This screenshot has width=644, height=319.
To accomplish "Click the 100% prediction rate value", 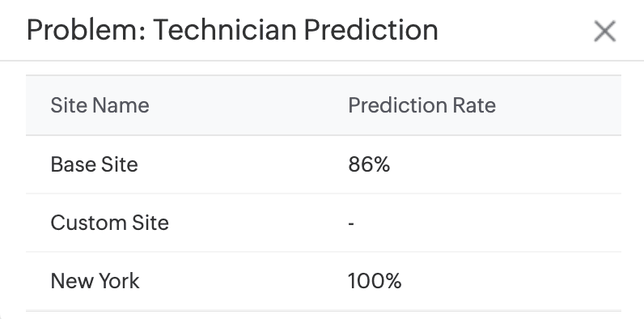I will tap(375, 281).
